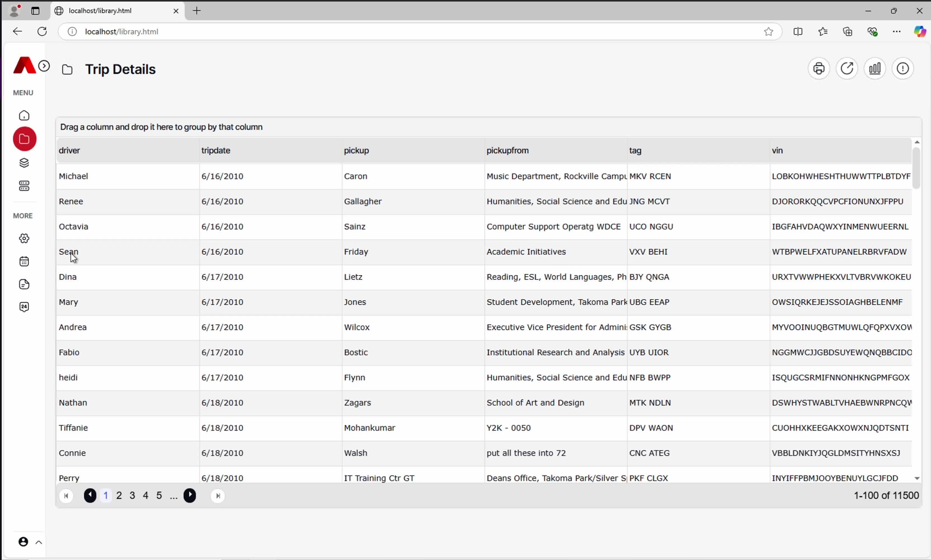The width and height of the screenshot is (931, 560).
Task: Click the share/export arrow icon
Action: click(x=847, y=69)
